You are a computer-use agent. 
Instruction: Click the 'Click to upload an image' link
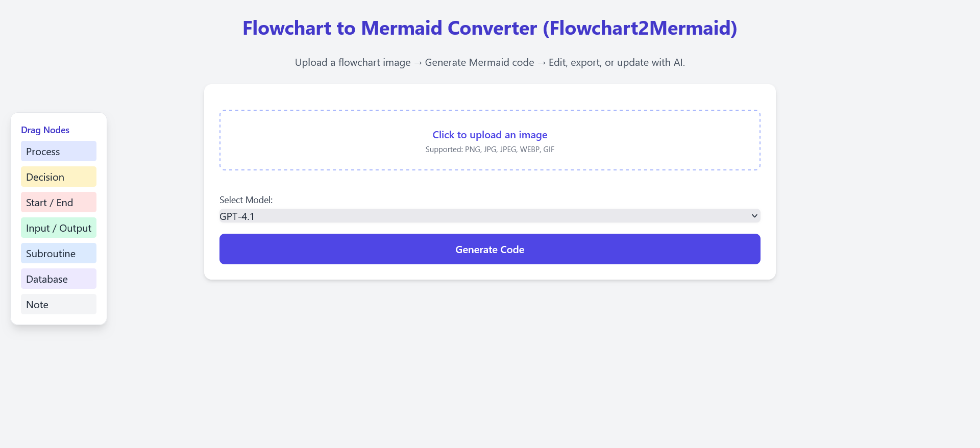489,135
